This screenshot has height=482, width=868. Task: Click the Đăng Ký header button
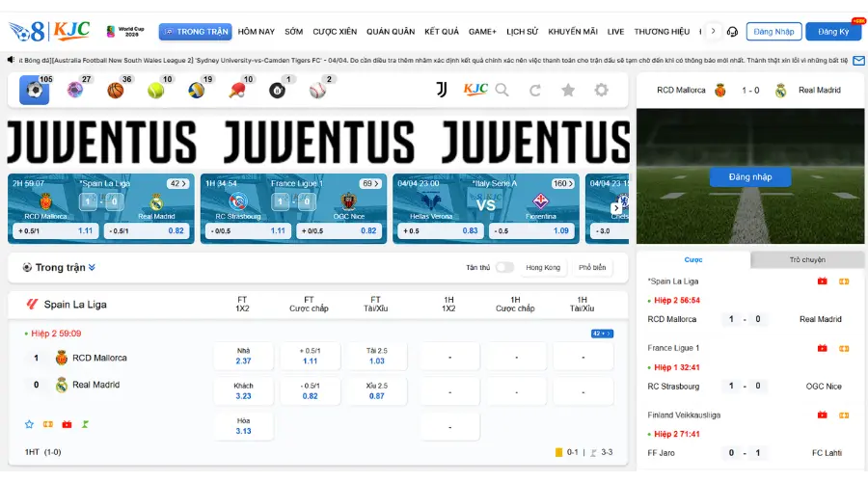click(x=833, y=32)
